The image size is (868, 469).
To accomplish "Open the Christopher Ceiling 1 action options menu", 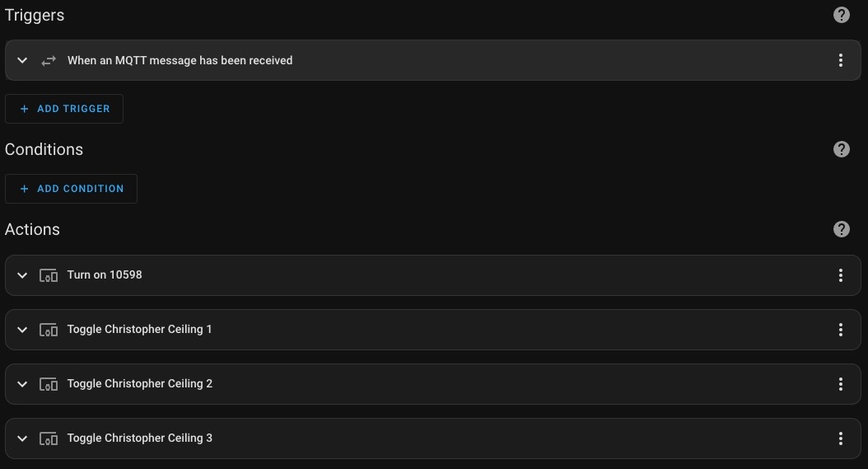I will click(840, 330).
